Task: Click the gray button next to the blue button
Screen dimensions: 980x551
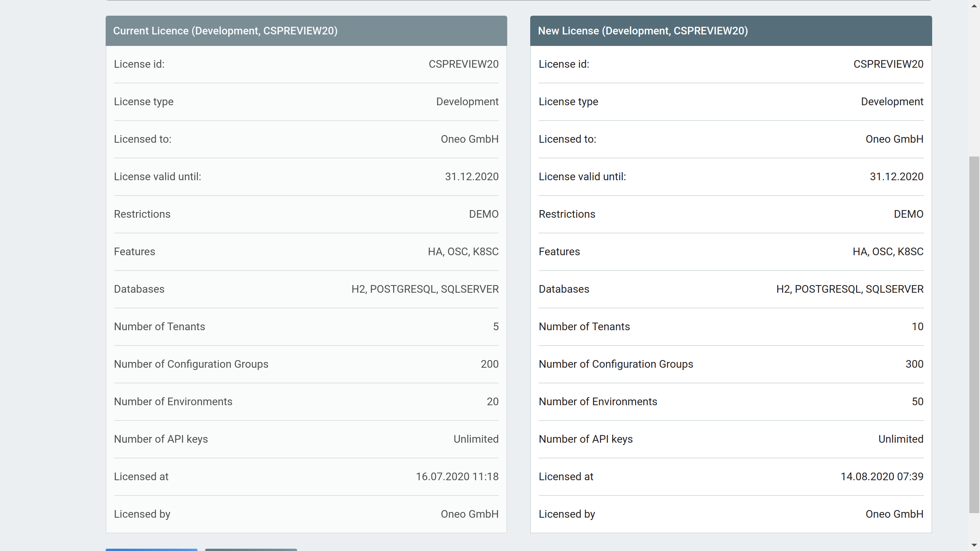Action: coord(251,550)
